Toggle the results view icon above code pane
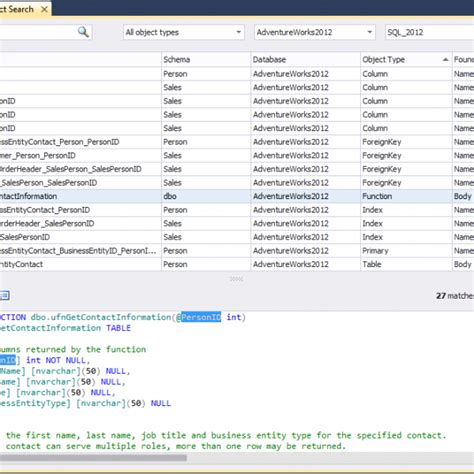Screen dimensions: 474x474 5,295
